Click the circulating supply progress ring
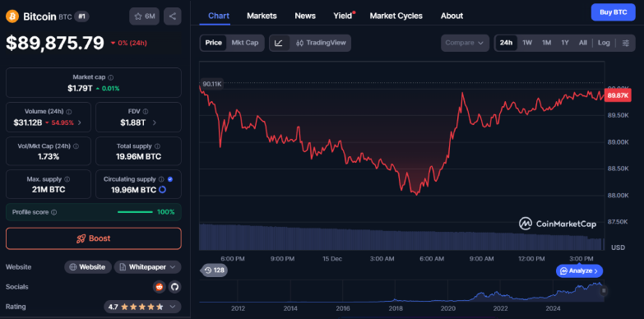The image size is (644, 319). [x=162, y=190]
